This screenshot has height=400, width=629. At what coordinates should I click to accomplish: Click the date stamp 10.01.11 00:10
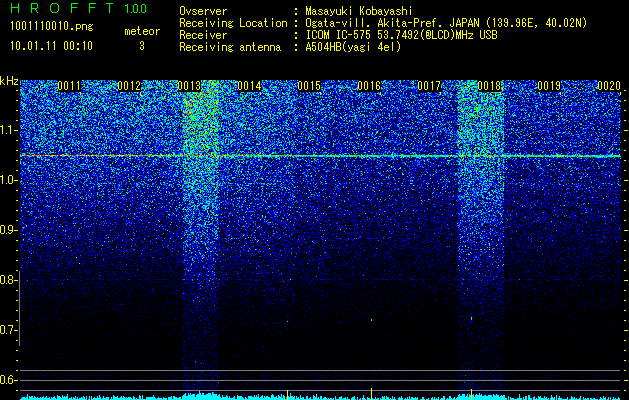click(x=51, y=46)
